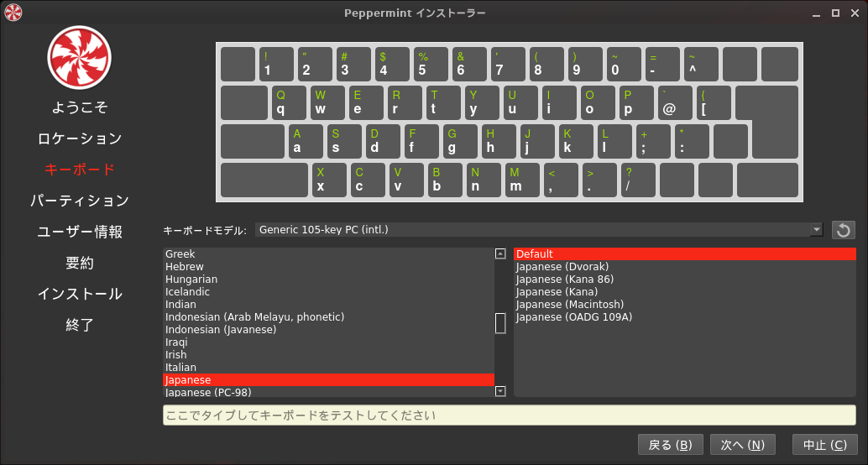Image resolution: width=868 pixels, height=465 pixels.
Task: Select Italian in layout list
Action: (x=329, y=368)
